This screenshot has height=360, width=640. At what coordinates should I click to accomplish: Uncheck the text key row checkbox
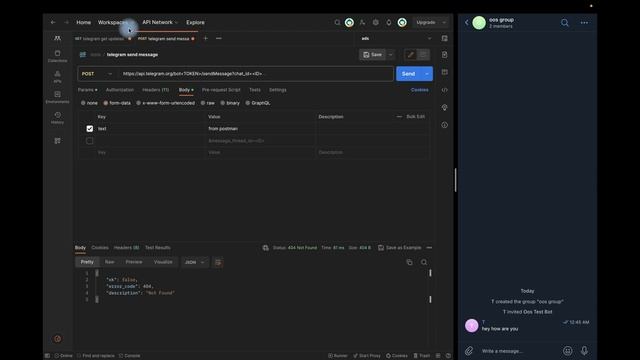[90, 129]
